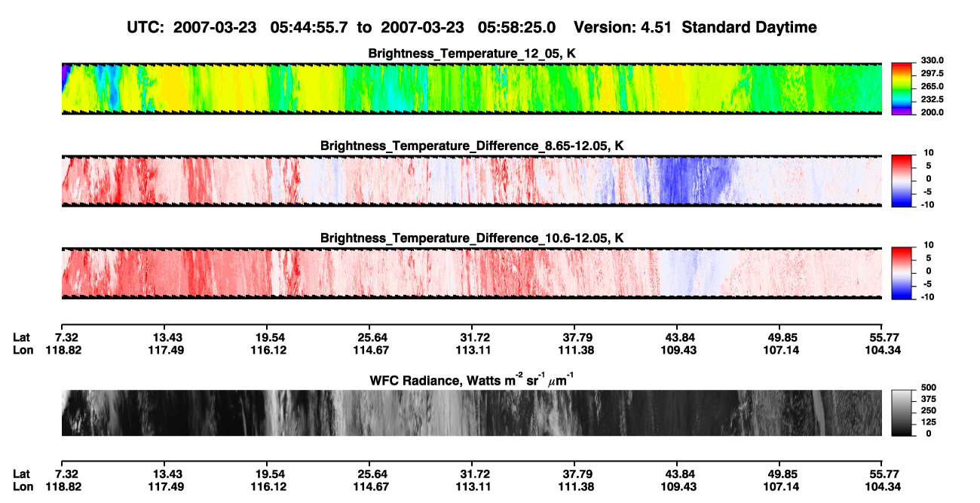Click the 125 label on the WFC colorbar
Screen dimensions: 980x503
coord(929,422)
